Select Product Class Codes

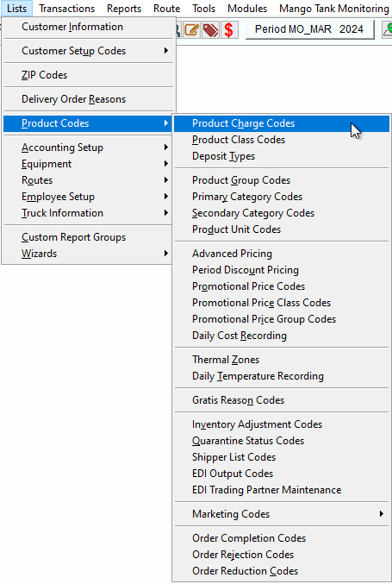click(x=282, y=140)
